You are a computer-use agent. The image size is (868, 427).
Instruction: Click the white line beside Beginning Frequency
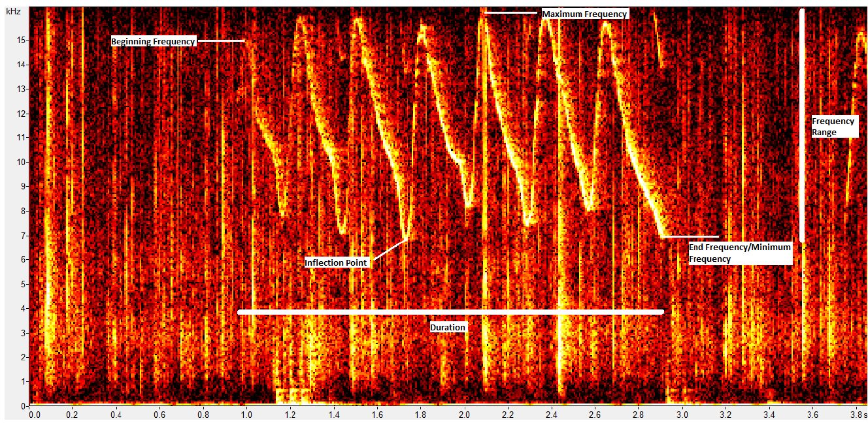(220, 41)
